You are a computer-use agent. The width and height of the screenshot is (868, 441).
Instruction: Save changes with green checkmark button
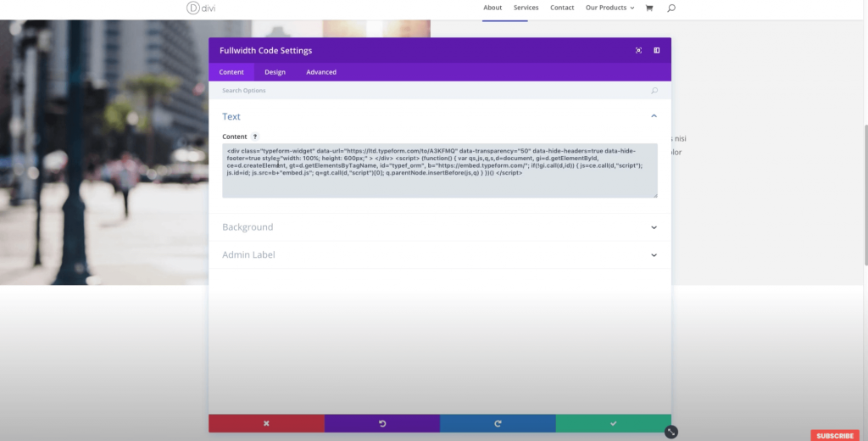[x=614, y=423]
